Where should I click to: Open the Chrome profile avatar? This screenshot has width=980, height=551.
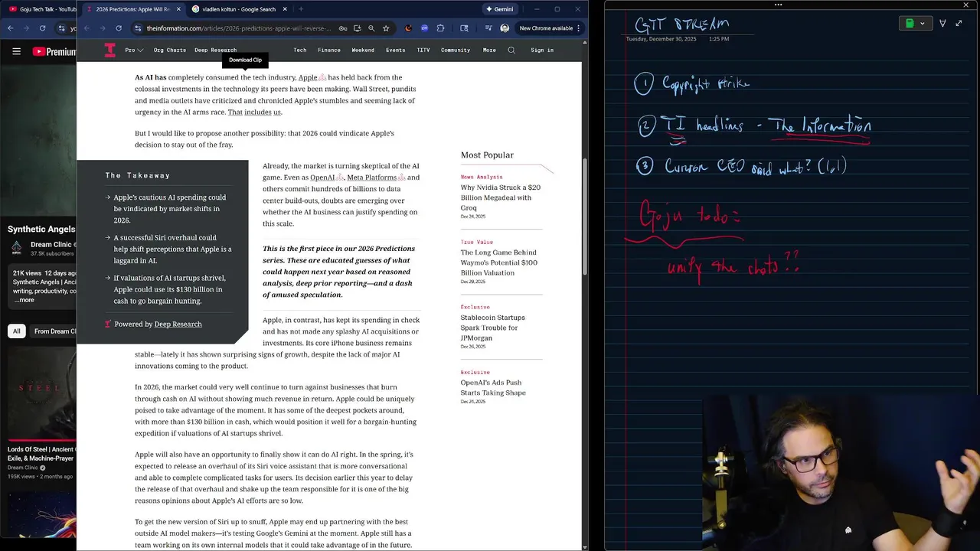505,28
